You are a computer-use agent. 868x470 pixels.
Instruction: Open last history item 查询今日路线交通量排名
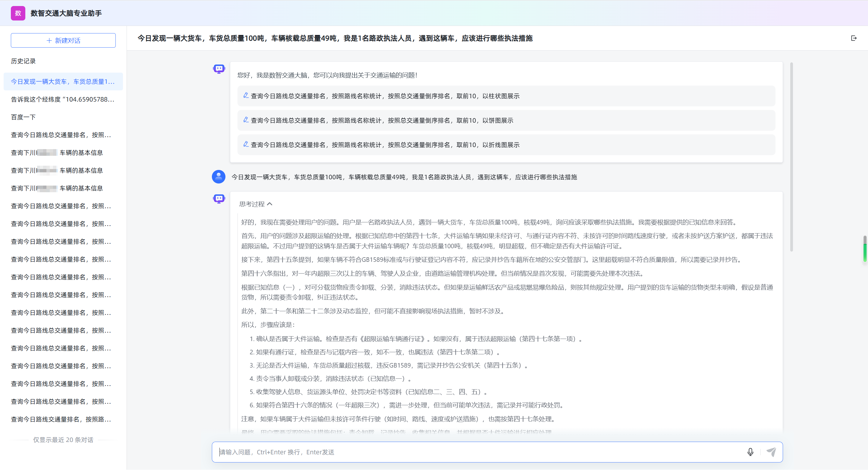[61, 419]
